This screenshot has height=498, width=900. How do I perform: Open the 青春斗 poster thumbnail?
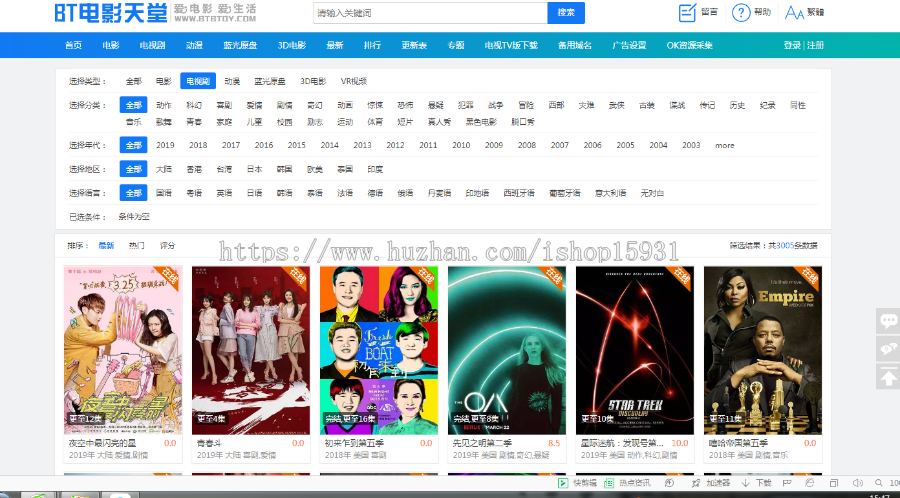[251, 350]
